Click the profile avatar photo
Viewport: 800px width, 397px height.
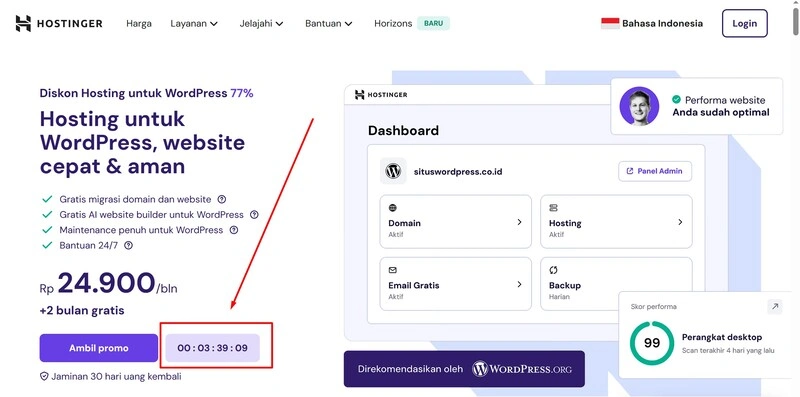click(639, 106)
